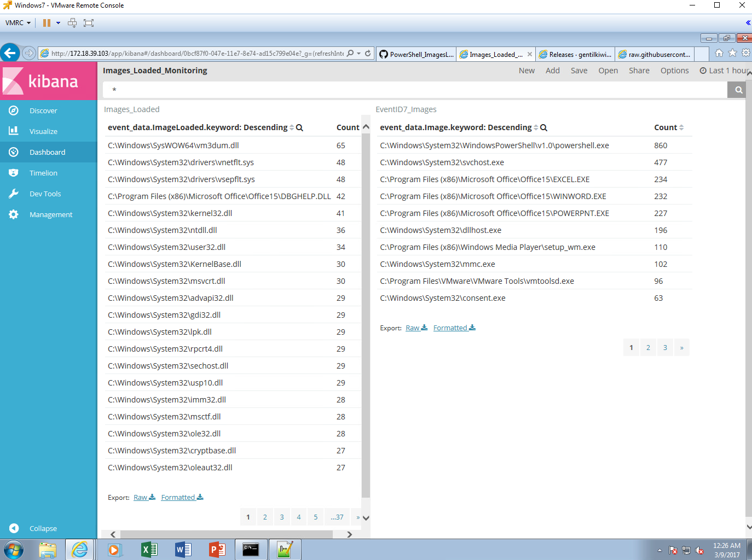
Task: Export Raw data from EventID7_Images table
Action: 417,328
